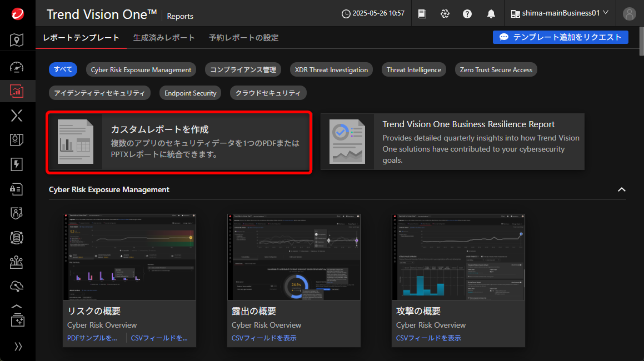Click PDFサンプルを... link under リスクの概要

[92, 338]
